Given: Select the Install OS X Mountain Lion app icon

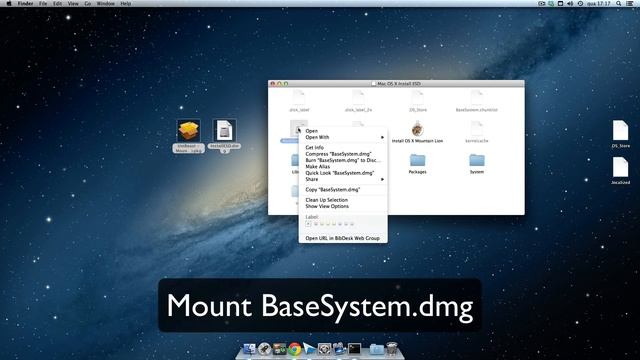Looking at the screenshot, I should tap(417, 129).
